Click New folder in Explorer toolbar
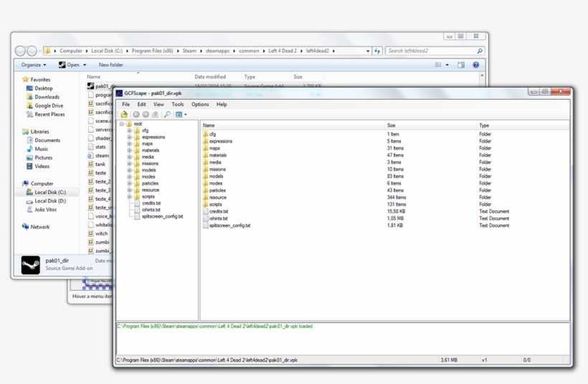Viewport: 588px width, 384px height. pyautogui.click(x=111, y=65)
